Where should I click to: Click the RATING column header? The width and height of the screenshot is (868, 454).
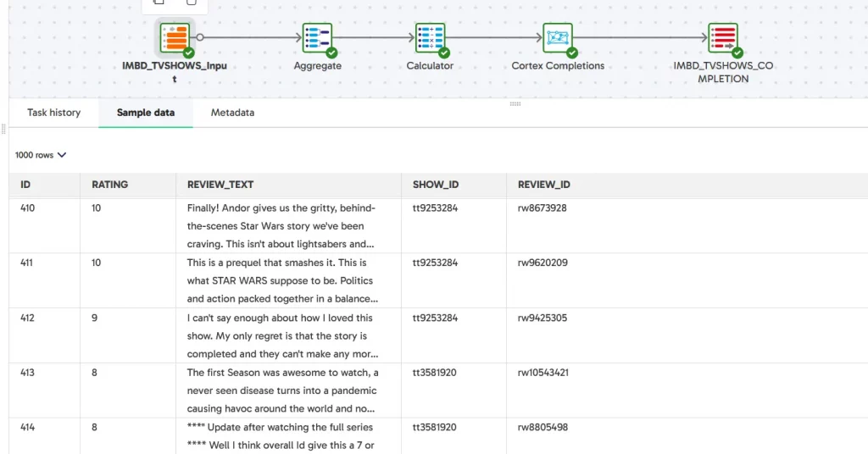click(128, 185)
